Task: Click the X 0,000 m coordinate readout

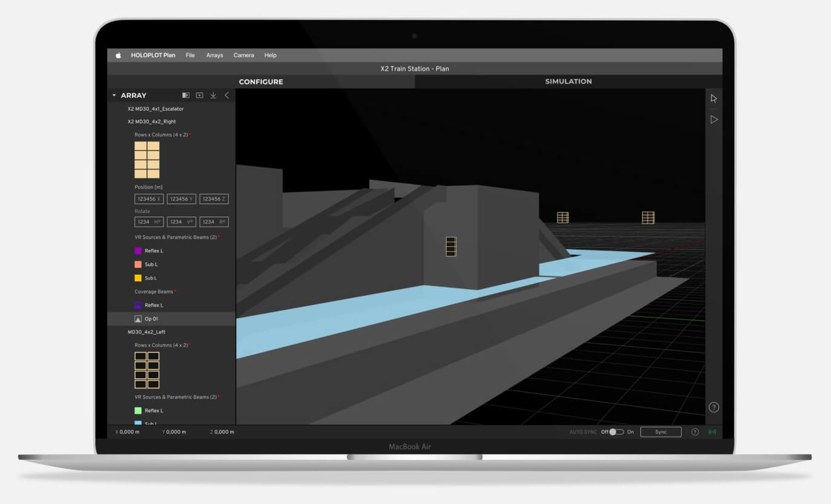Action: (127, 432)
